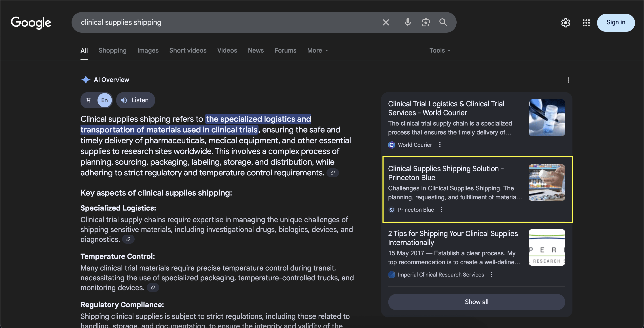The image size is (644, 328).
Task: Click source link icon after Specialized Logistics
Action: click(128, 239)
